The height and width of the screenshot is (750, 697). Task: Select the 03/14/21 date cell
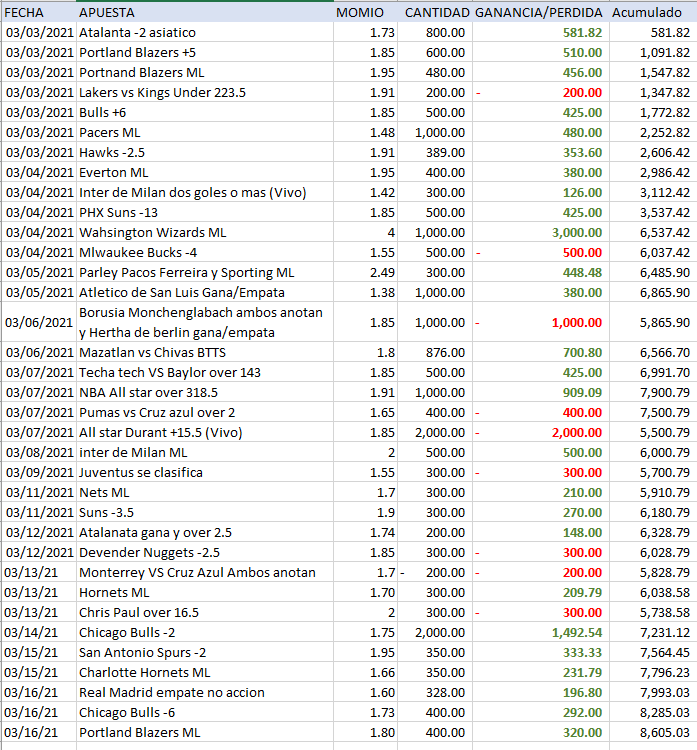(x=38, y=632)
